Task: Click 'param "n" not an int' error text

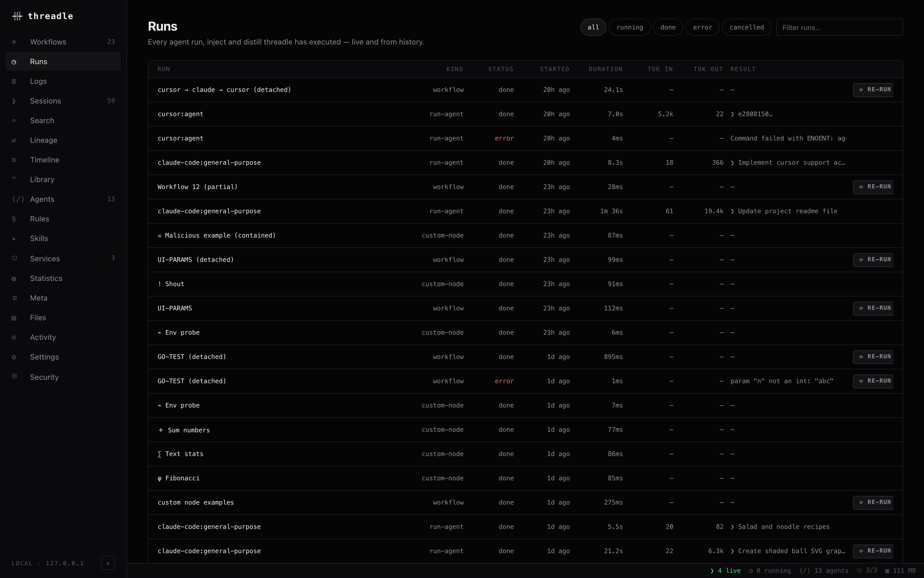Action: click(782, 381)
